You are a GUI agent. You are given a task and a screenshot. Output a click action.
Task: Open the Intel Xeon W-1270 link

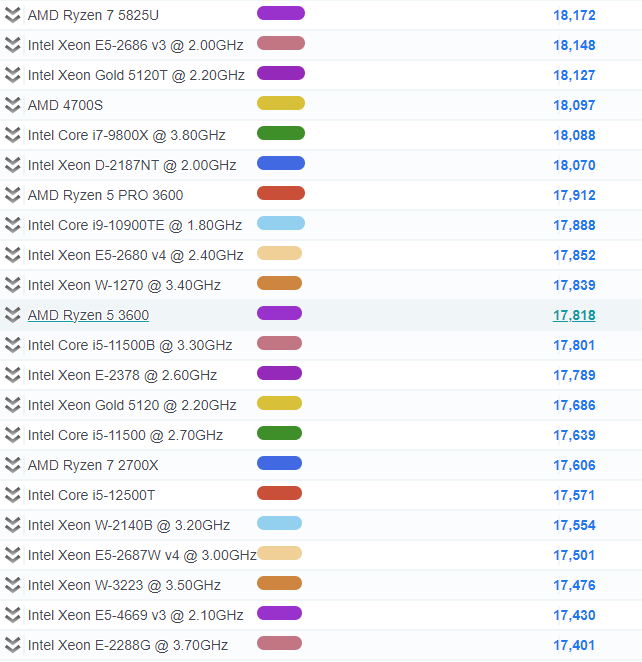[x=124, y=285]
